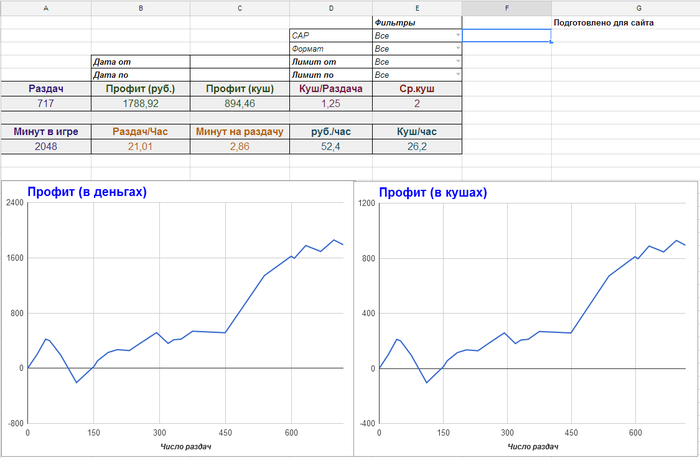Open the Формат filter dropdown
Image resolution: width=700 pixels, height=458 pixels.
pos(458,48)
